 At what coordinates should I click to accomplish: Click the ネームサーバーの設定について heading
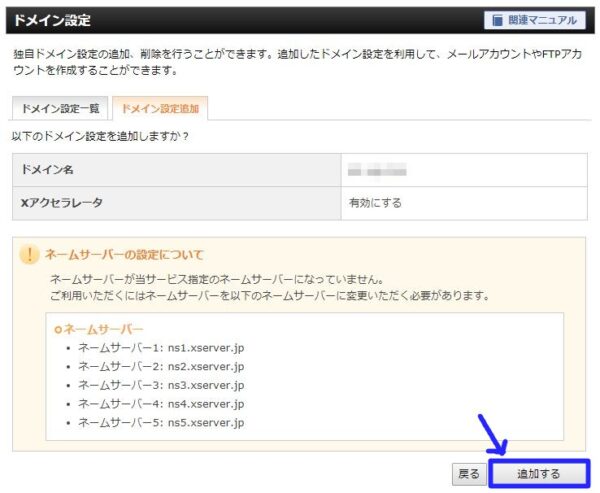(x=124, y=255)
